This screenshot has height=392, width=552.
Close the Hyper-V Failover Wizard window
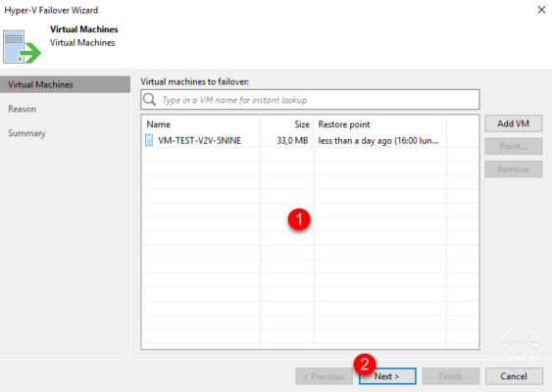pyautogui.click(x=541, y=10)
